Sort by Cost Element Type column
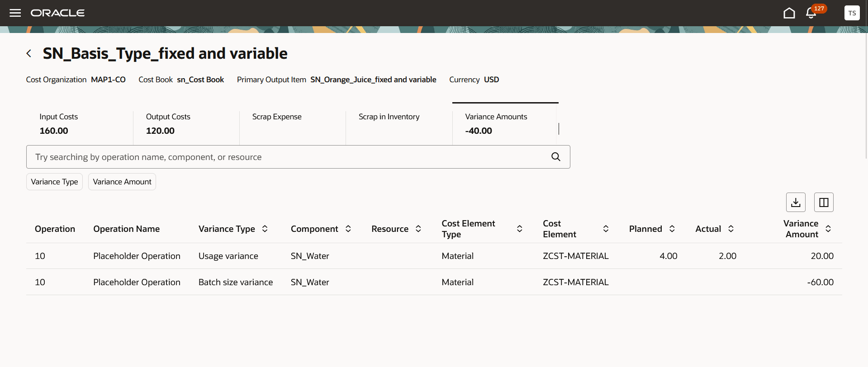868x367 pixels. (x=520, y=229)
